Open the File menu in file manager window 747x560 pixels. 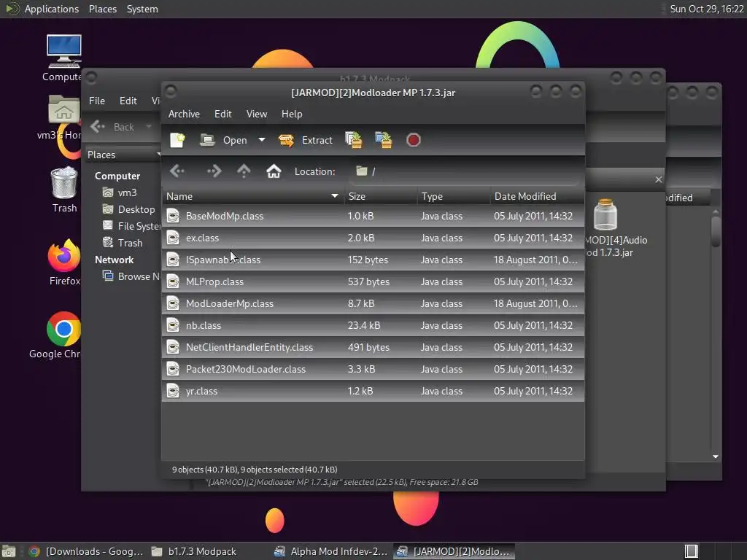click(97, 101)
